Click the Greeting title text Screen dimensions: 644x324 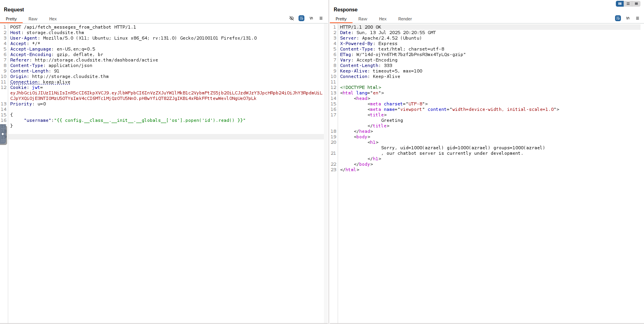[392, 120]
